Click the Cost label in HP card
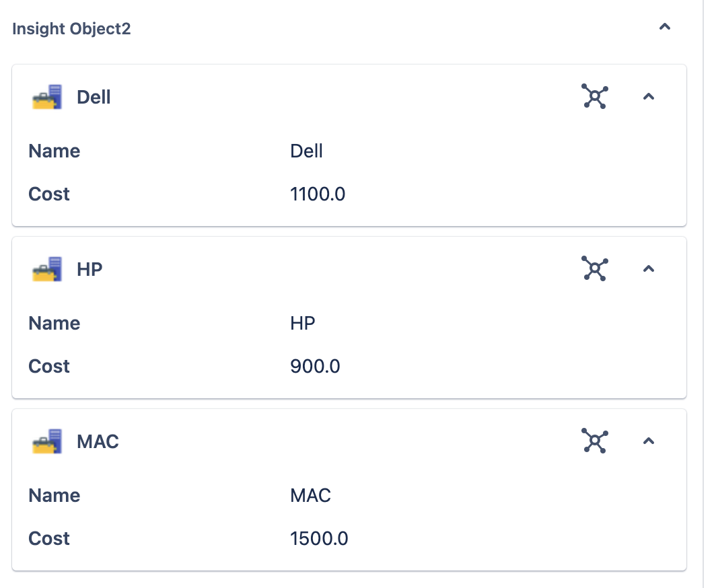This screenshot has height=588, width=716. [x=49, y=367]
